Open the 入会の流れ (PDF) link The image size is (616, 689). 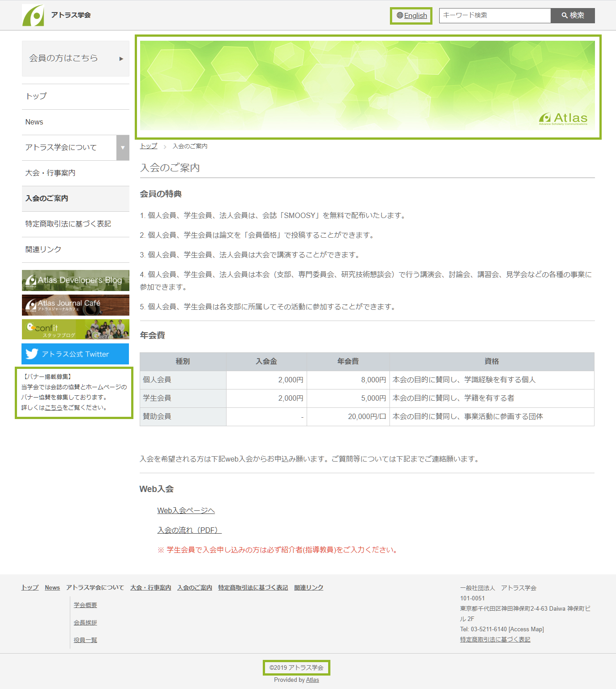click(x=189, y=530)
